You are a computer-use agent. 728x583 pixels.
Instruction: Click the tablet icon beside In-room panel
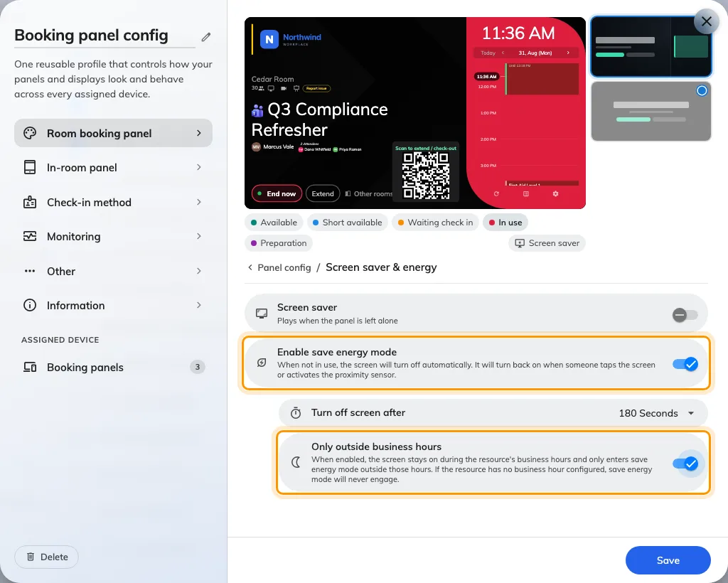(x=30, y=167)
